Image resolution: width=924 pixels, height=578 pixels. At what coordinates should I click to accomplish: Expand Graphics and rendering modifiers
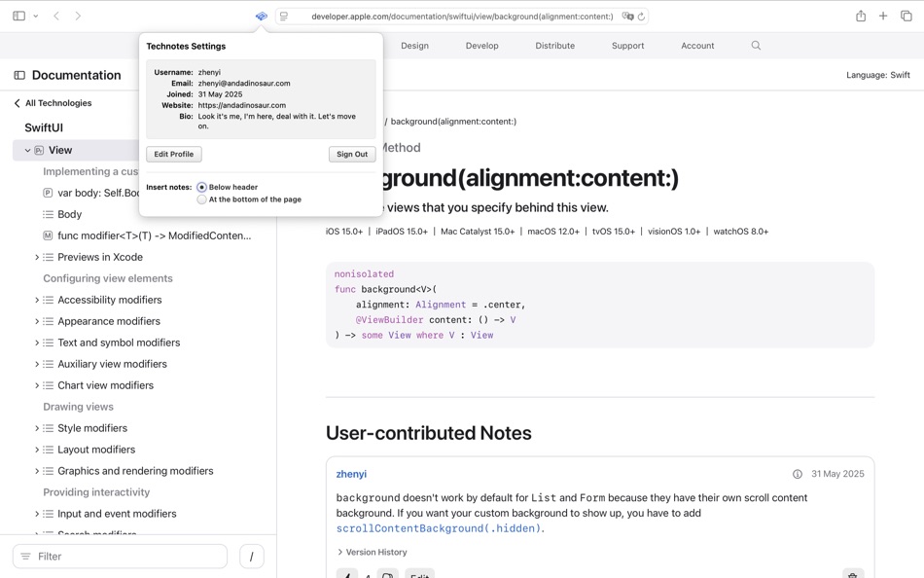tap(37, 471)
